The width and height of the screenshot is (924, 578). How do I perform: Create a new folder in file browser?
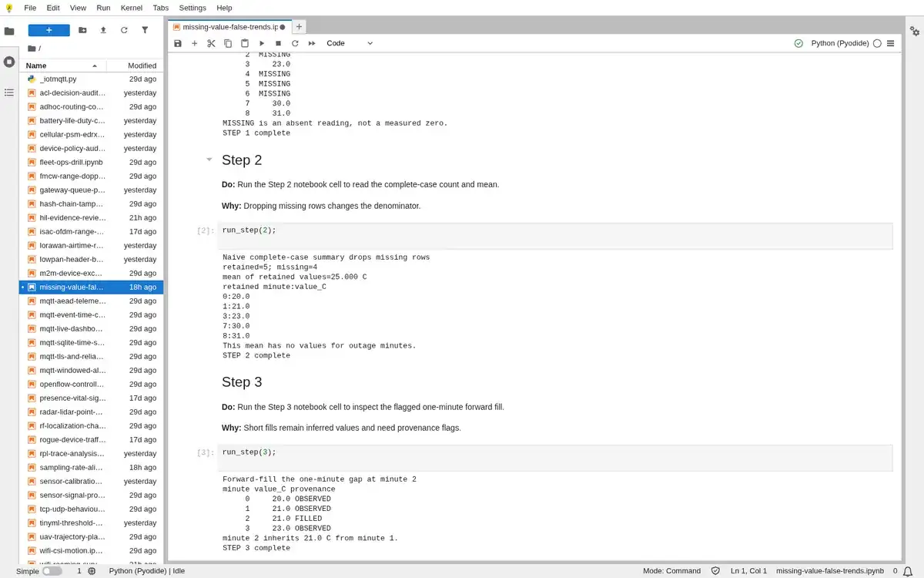(82, 30)
